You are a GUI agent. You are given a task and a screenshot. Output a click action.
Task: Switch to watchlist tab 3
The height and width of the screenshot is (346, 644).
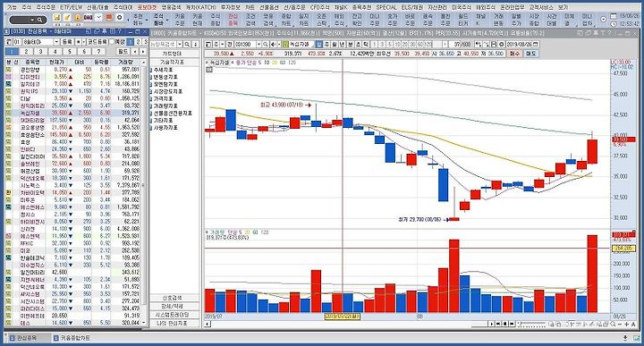[x=40, y=51]
